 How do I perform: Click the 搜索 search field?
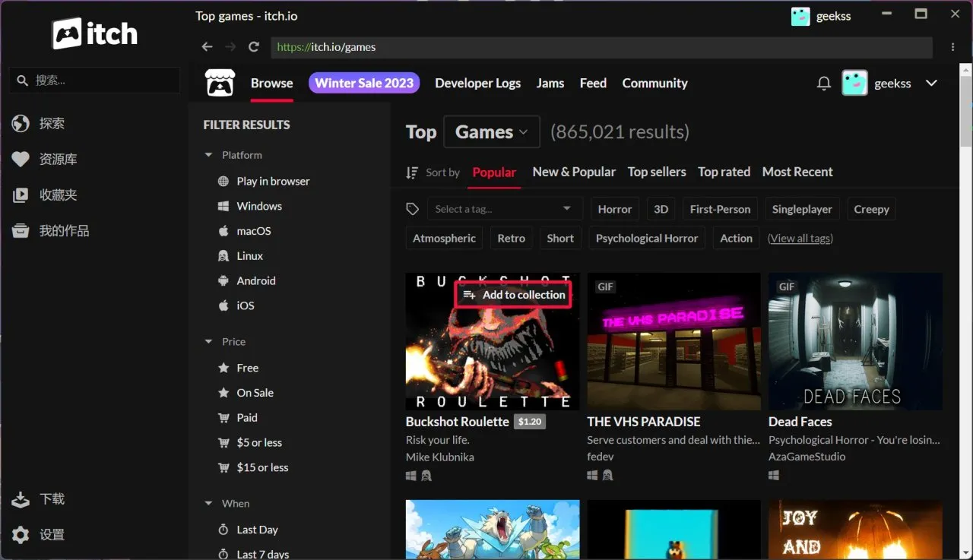tap(94, 80)
